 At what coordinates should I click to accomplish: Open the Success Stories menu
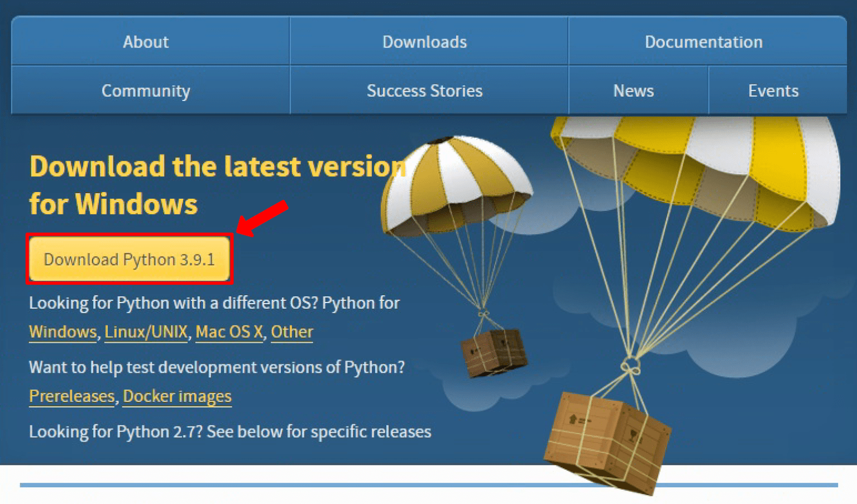tap(424, 90)
